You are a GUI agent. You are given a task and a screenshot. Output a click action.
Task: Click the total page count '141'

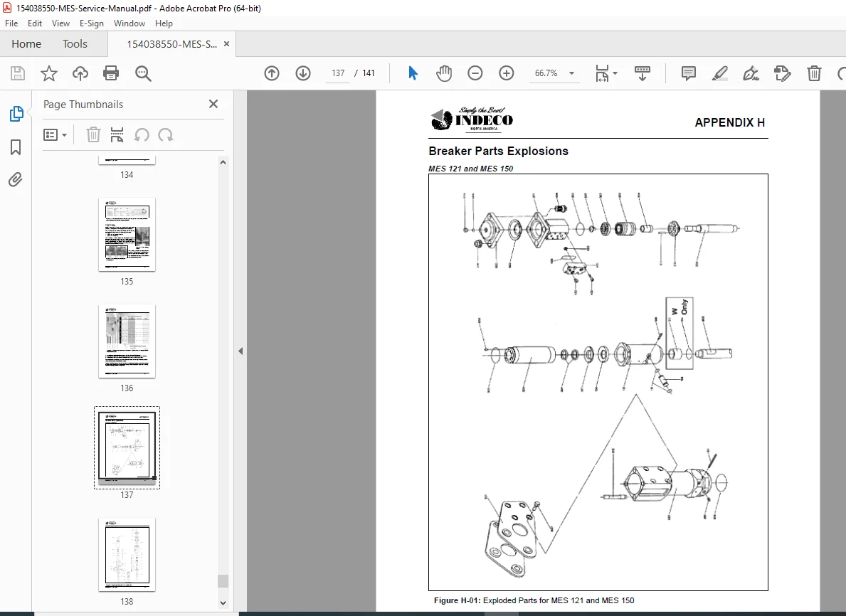[369, 73]
